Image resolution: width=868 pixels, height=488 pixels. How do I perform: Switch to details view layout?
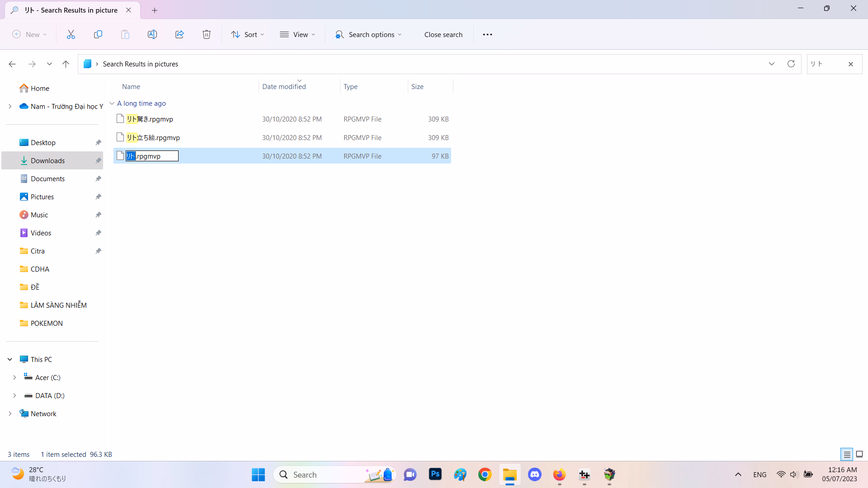(x=847, y=454)
